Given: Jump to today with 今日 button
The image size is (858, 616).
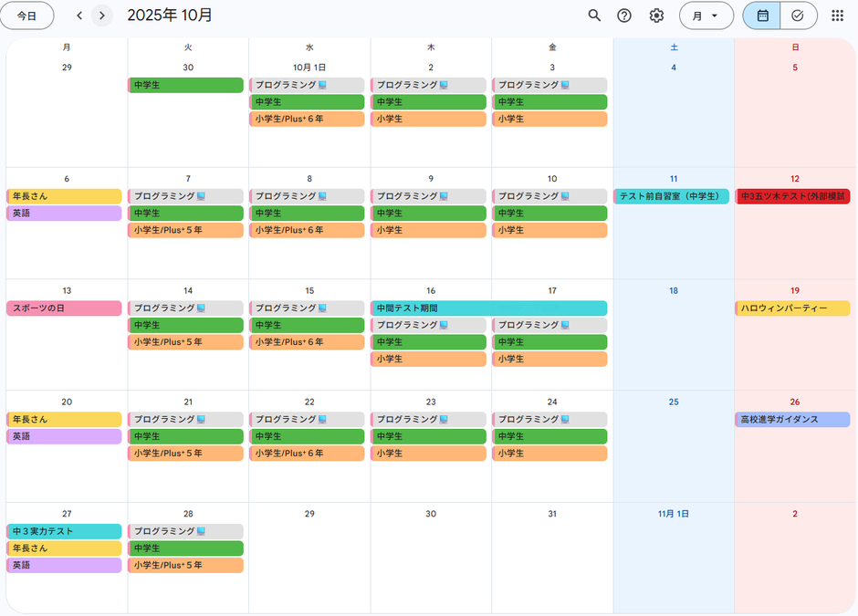Looking at the screenshot, I should coord(26,16).
